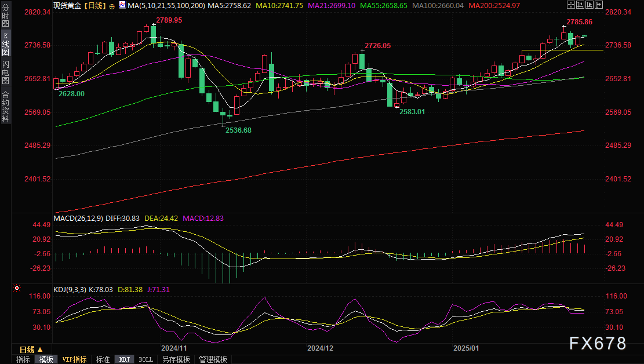Click the red sun icon near KDJ
This screenshot has width=644, height=364.
[x=17, y=288]
